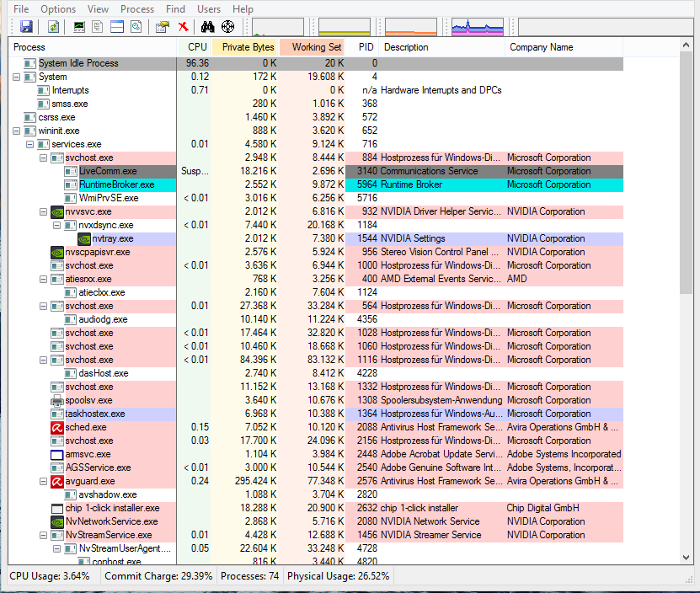Collapse the NvStreamService.exe tree node
The width and height of the screenshot is (700, 593).
43,535
